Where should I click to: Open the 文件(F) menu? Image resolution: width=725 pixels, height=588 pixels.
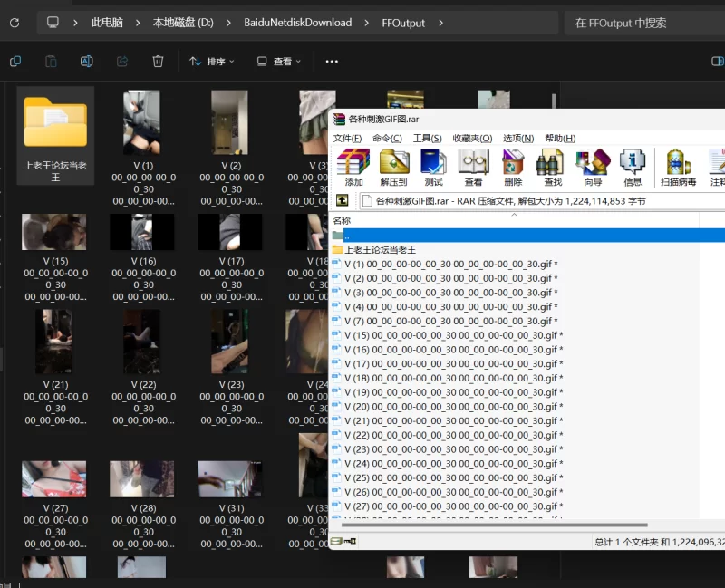347,139
